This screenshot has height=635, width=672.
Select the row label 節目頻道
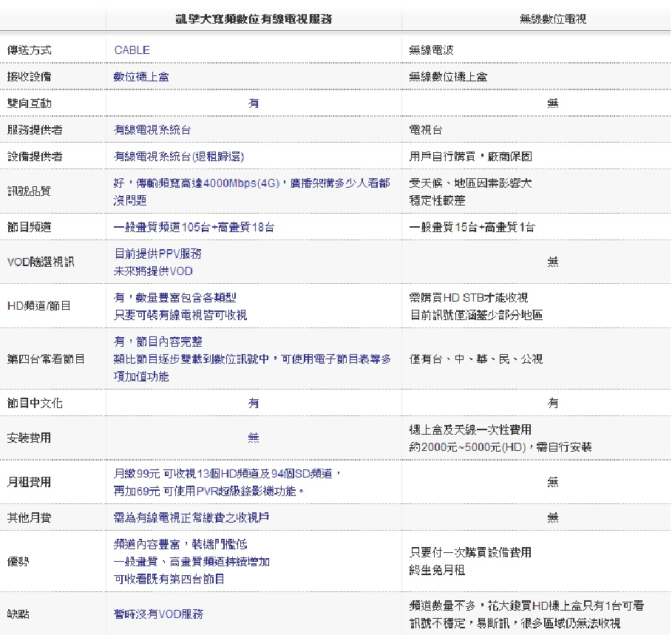point(29,227)
